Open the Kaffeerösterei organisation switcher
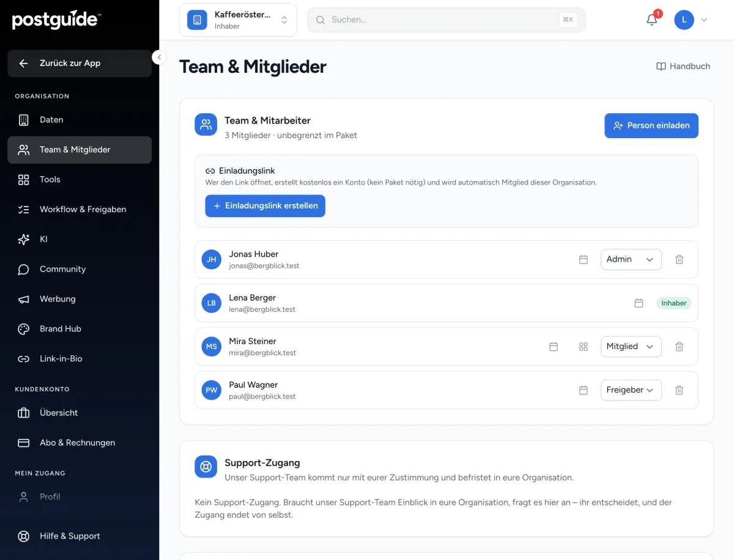This screenshot has height=560, width=734. [238, 20]
